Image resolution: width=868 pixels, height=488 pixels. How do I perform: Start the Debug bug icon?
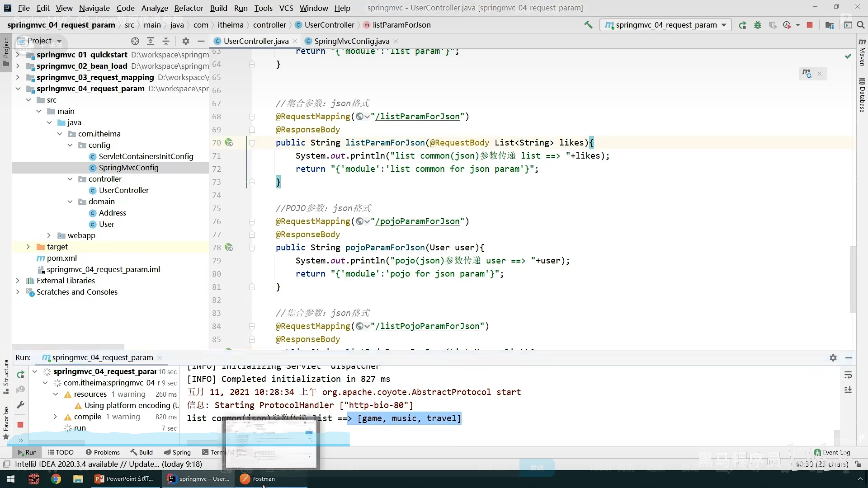(758, 25)
